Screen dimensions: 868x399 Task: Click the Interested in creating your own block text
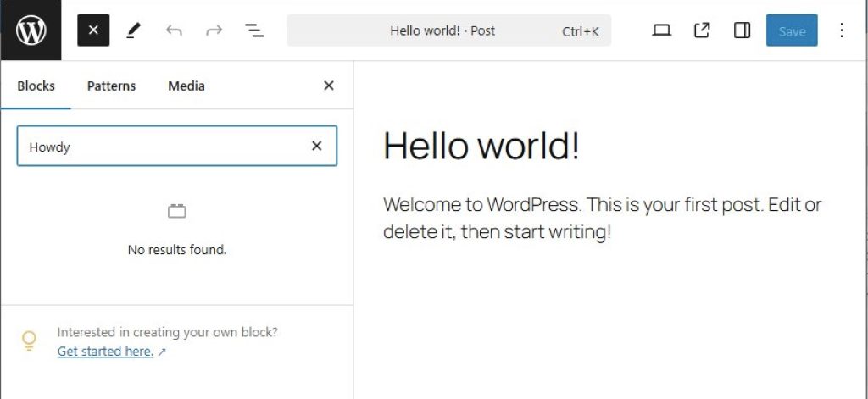(x=167, y=333)
